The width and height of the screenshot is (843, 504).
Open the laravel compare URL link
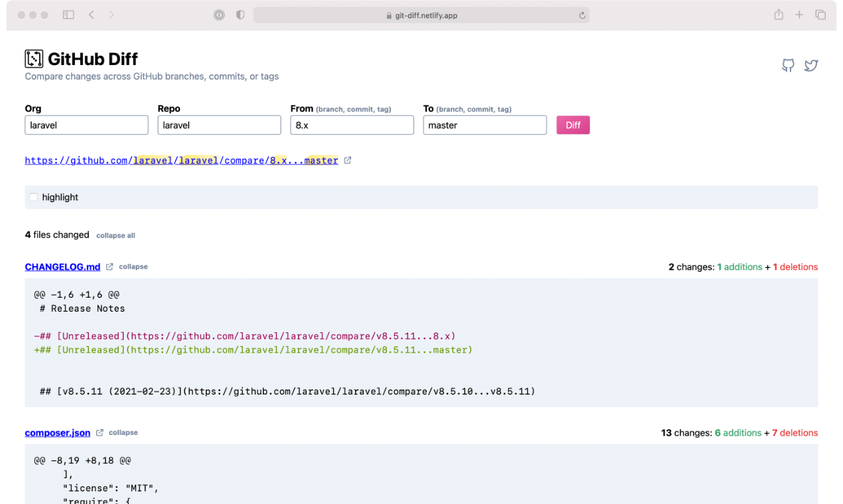tap(181, 160)
